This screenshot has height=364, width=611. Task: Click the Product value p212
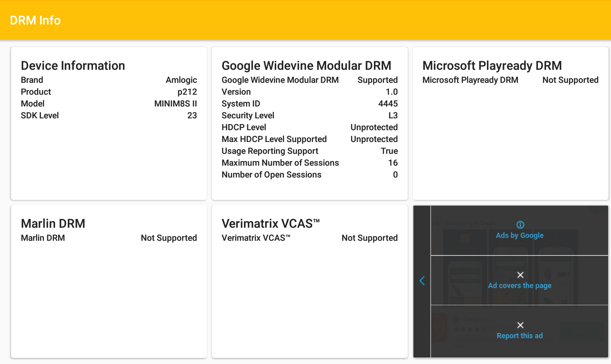[187, 92]
